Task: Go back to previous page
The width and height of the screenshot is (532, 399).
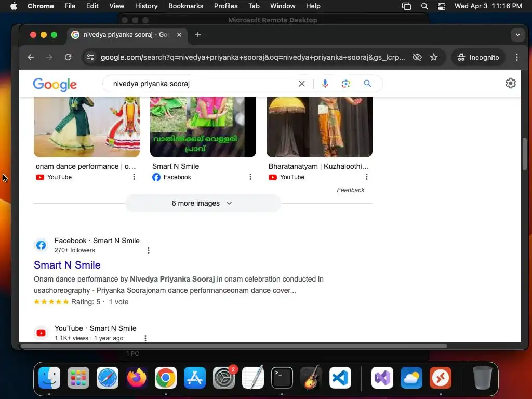Action: (x=31, y=57)
